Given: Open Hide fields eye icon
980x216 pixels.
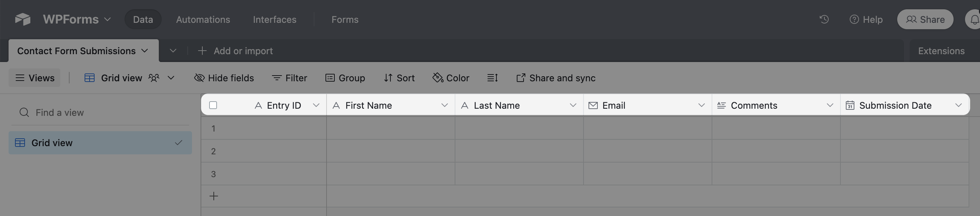Looking at the screenshot, I should click(199, 78).
